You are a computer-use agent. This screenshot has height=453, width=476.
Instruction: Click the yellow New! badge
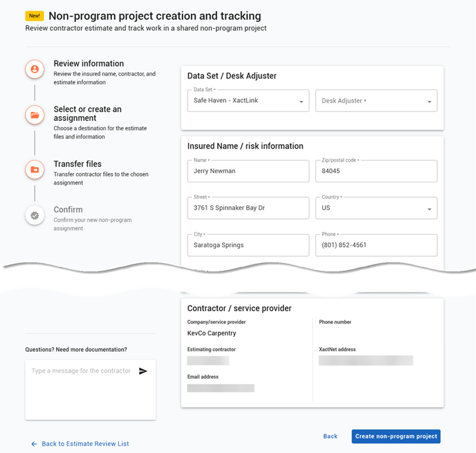pyautogui.click(x=35, y=16)
